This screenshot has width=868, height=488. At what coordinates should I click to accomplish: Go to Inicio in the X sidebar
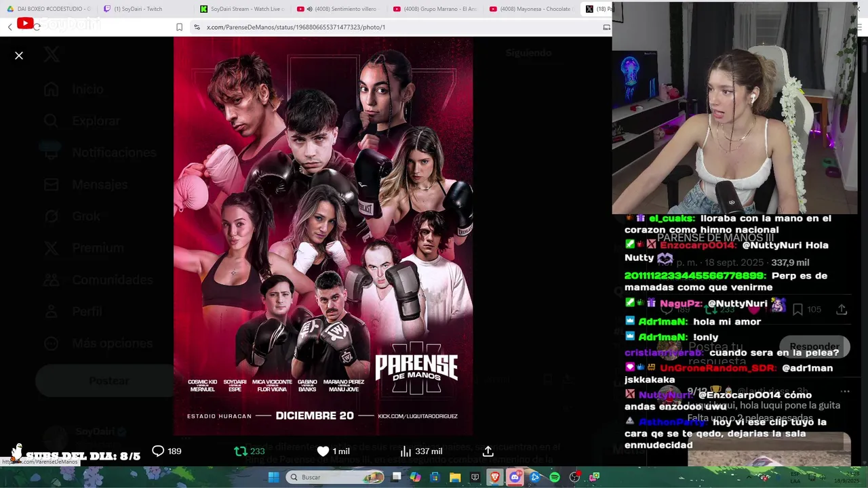[x=75, y=89]
